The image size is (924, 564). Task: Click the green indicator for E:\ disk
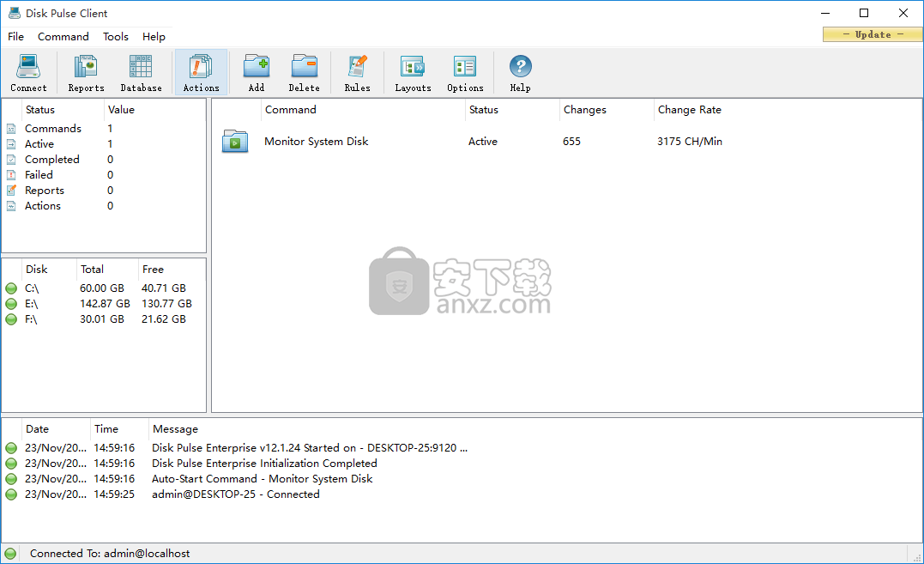click(11, 304)
